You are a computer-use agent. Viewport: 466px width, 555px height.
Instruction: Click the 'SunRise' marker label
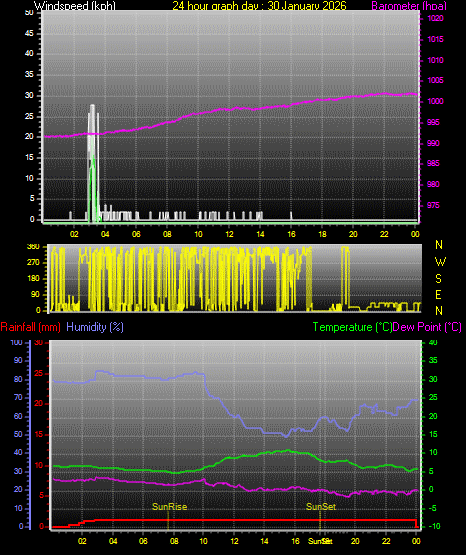[x=169, y=507]
